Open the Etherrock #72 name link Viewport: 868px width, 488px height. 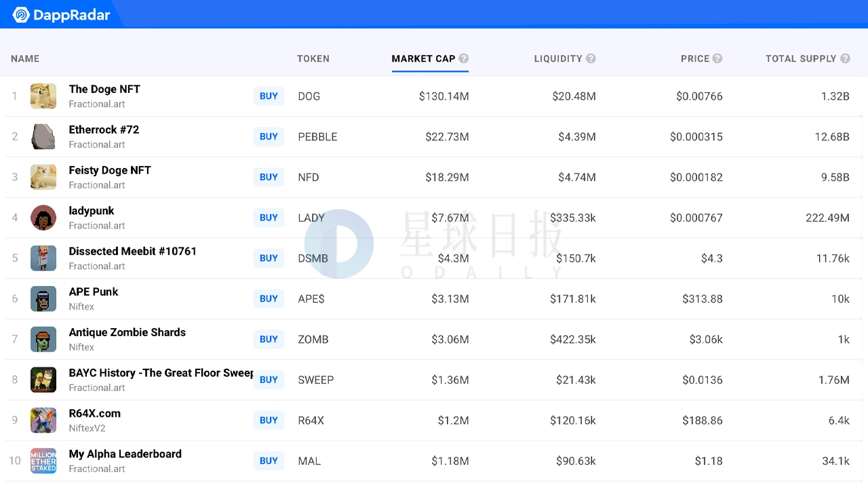click(x=104, y=129)
